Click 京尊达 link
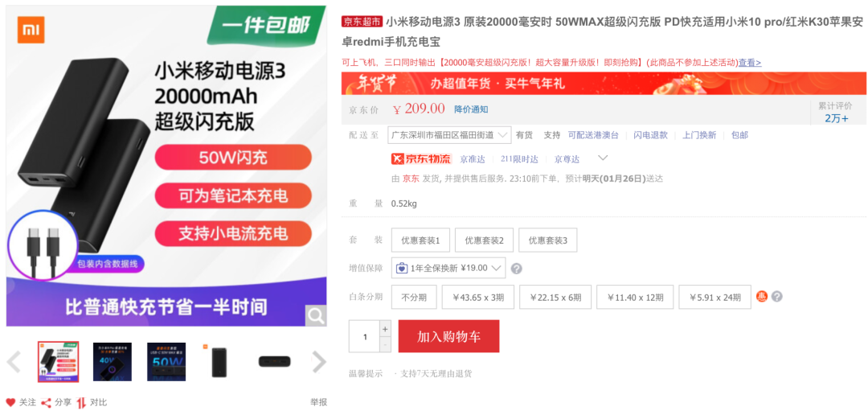Viewport: 868px width, 411px height. 567,159
